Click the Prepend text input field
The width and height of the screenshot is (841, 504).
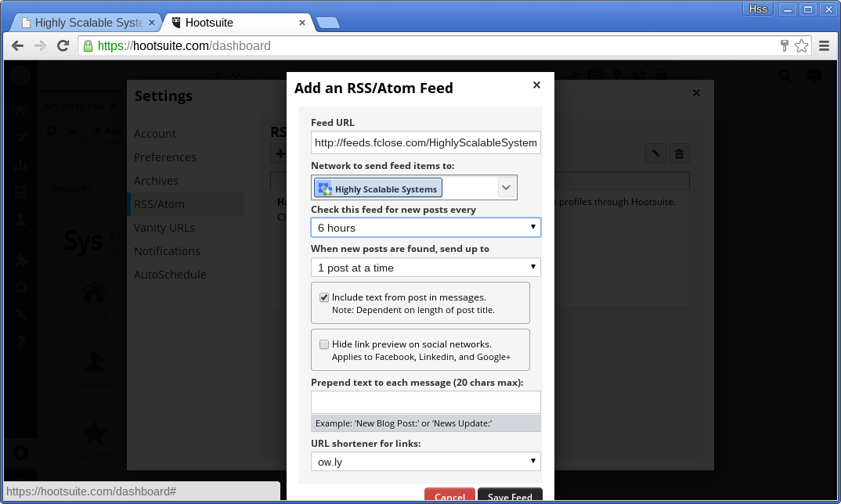coord(426,403)
